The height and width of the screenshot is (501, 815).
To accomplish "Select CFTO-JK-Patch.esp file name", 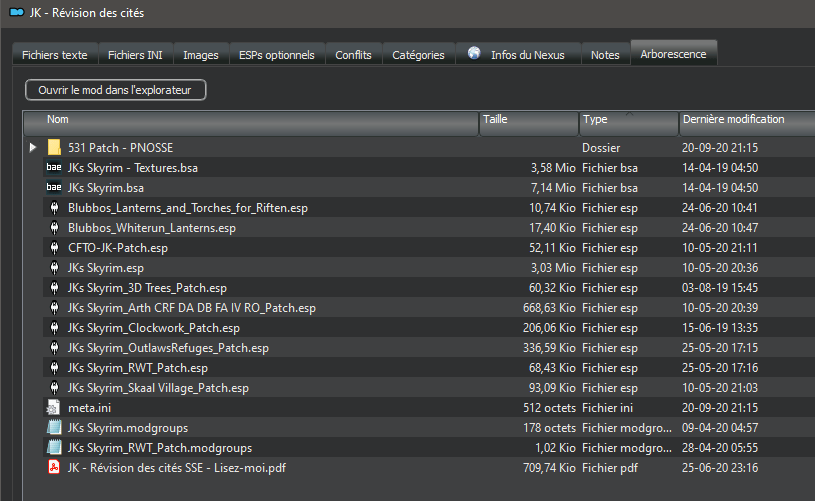I will (x=118, y=248).
